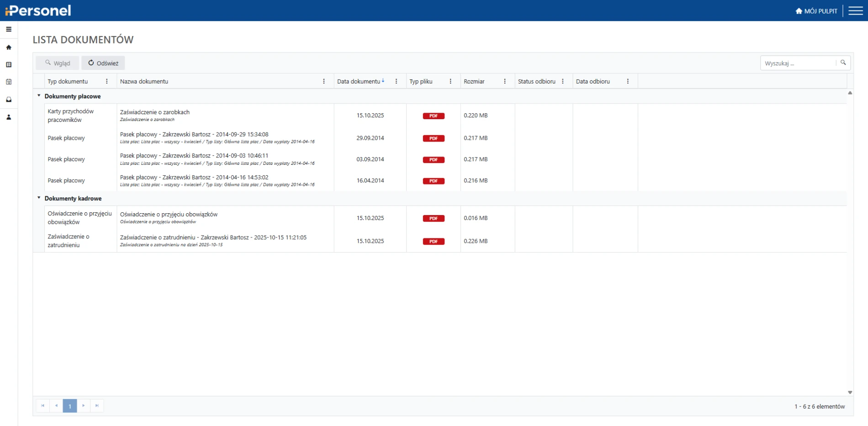Open the inbox tray icon in sidebar

tap(9, 100)
